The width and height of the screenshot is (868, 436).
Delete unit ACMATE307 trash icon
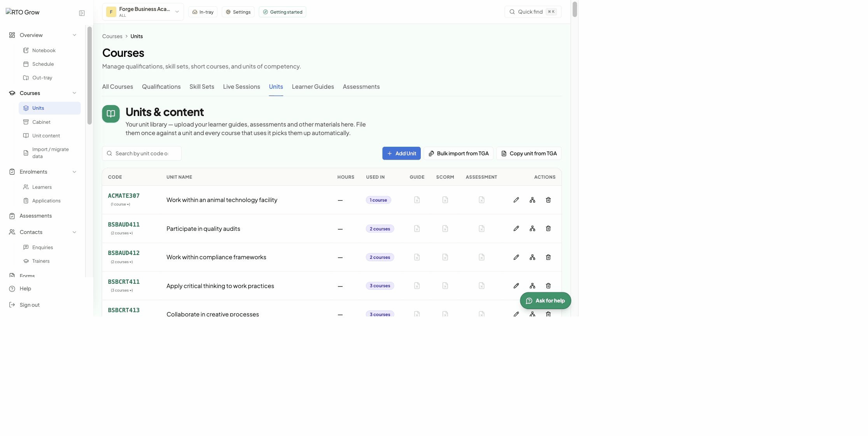[x=548, y=200]
